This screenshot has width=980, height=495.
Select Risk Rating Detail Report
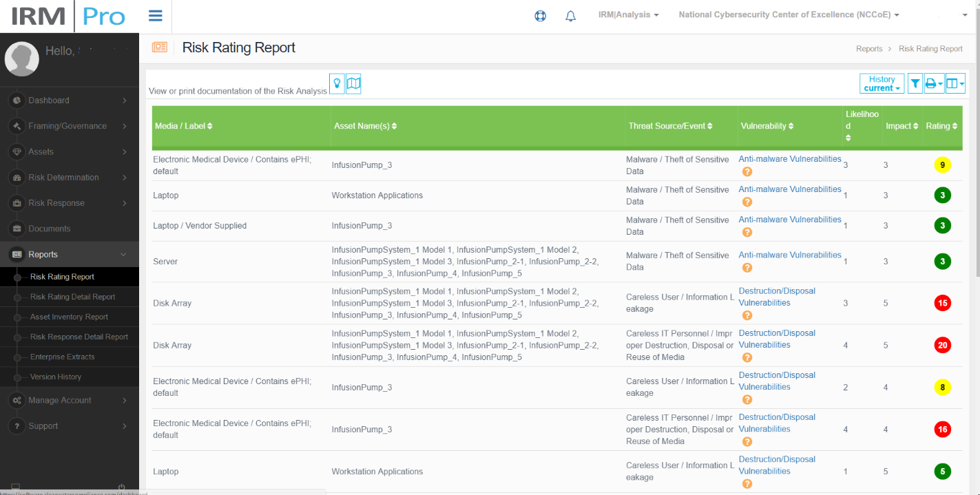click(72, 297)
